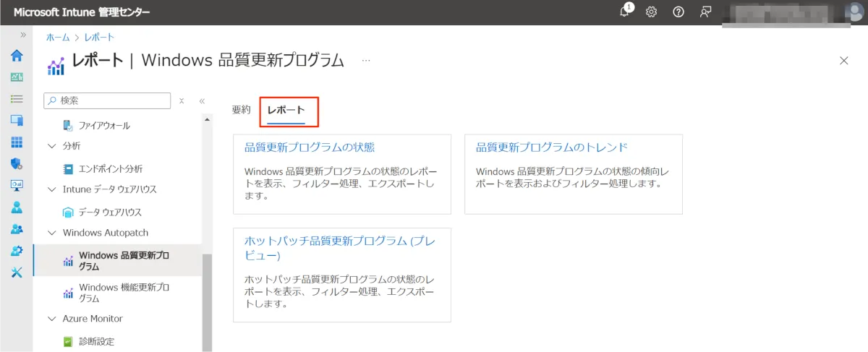Collapse the menu pane with double chevron
The image size is (868, 352).
pyautogui.click(x=202, y=101)
